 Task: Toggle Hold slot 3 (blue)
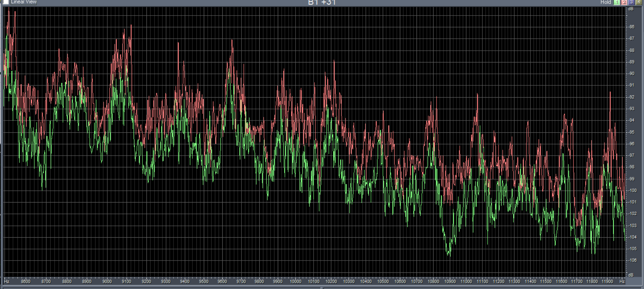click(631, 2)
